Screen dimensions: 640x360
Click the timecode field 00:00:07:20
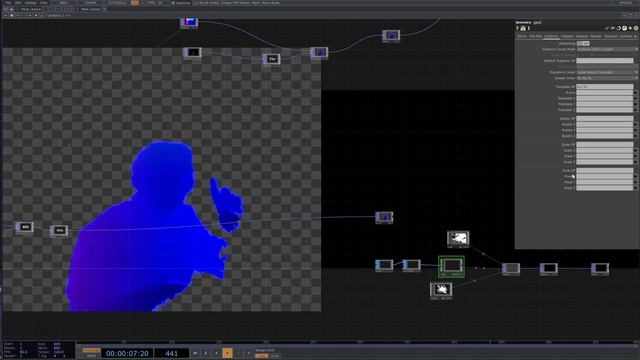(127, 353)
